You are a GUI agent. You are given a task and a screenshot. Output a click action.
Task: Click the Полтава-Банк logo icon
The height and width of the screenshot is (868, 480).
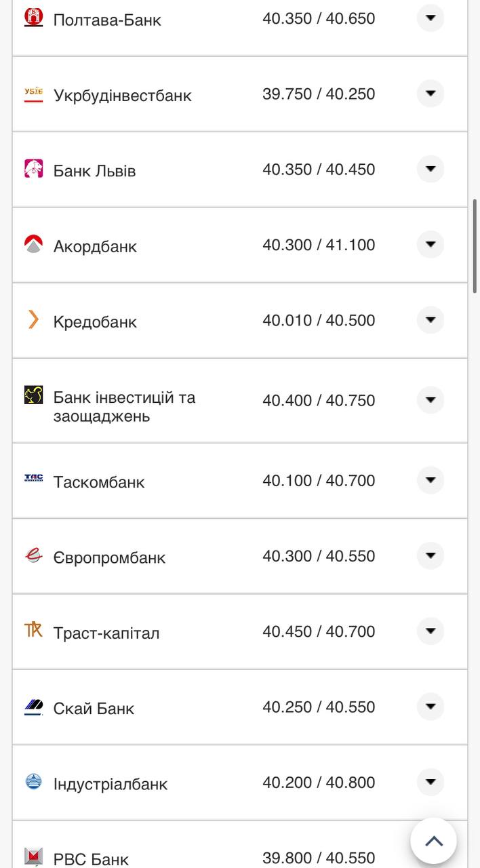click(33, 18)
